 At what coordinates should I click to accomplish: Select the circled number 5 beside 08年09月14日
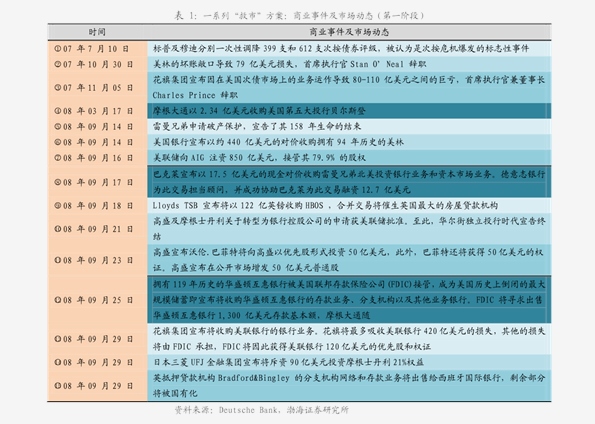[57, 126]
